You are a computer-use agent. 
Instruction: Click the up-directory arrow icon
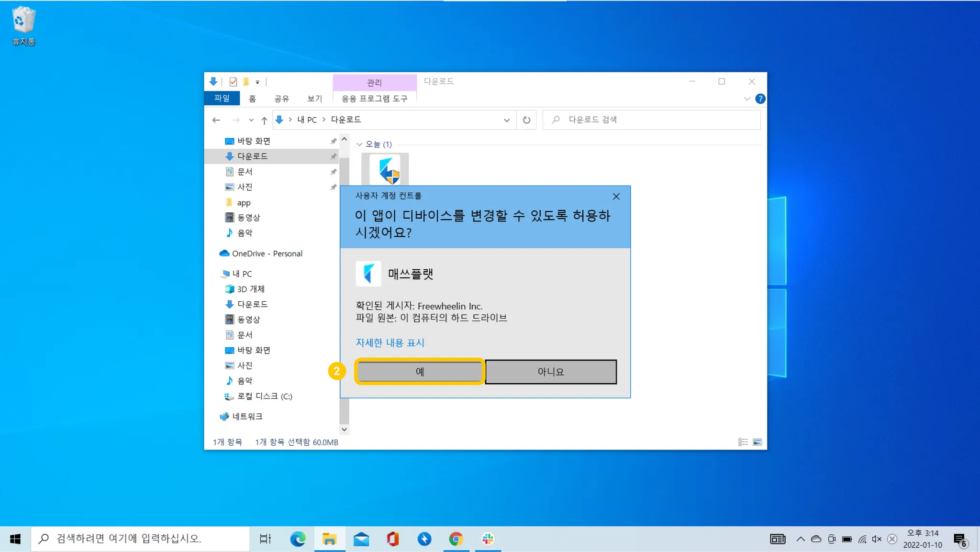tap(264, 120)
